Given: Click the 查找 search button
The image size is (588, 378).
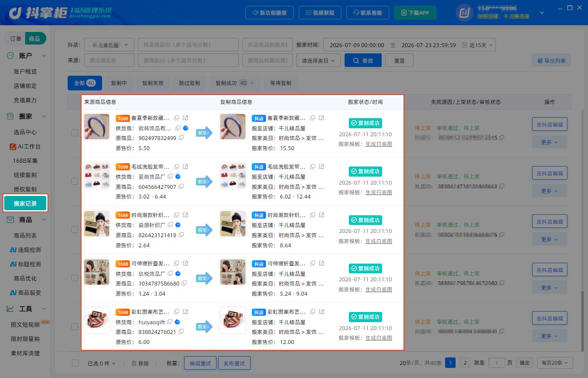Looking at the screenshot, I should point(363,61).
